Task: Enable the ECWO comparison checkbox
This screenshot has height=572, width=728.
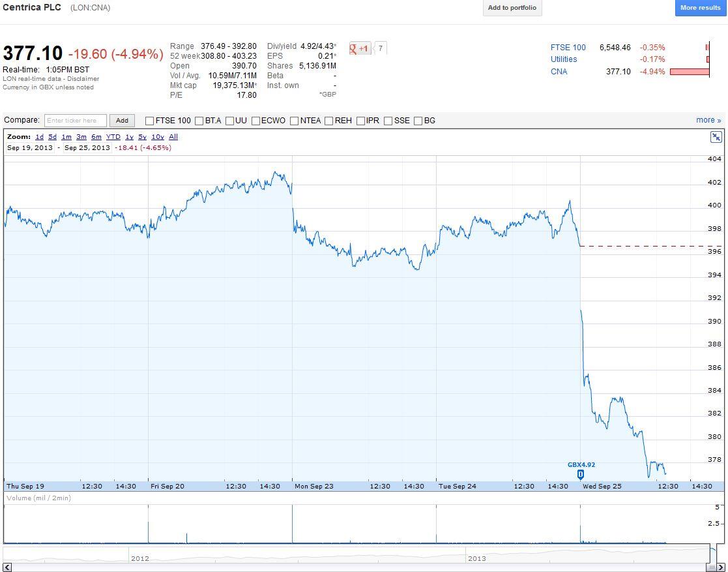Action: coord(255,121)
